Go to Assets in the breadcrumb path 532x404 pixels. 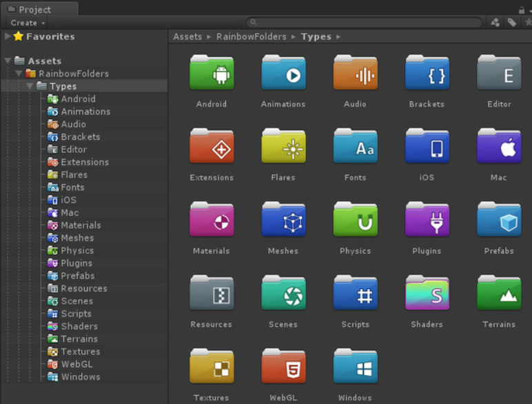click(187, 37)
